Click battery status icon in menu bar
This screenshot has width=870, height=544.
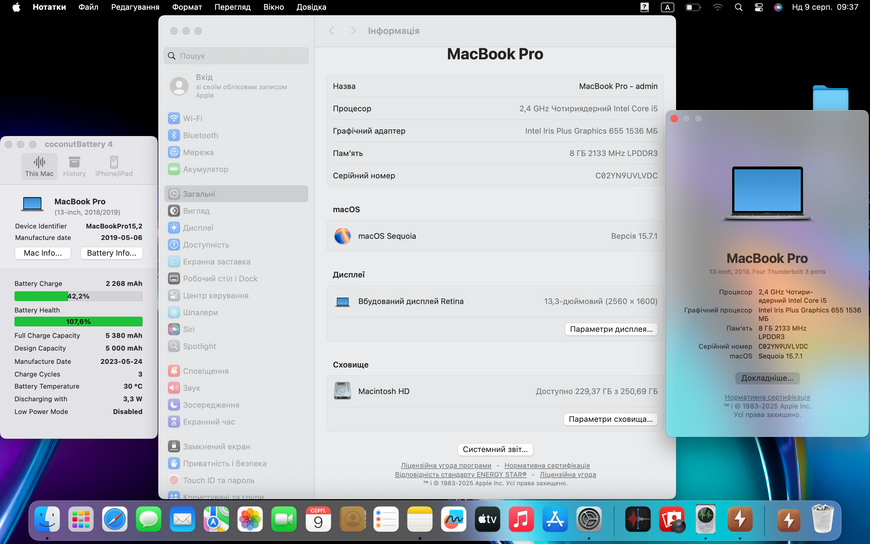pos(693,7)
